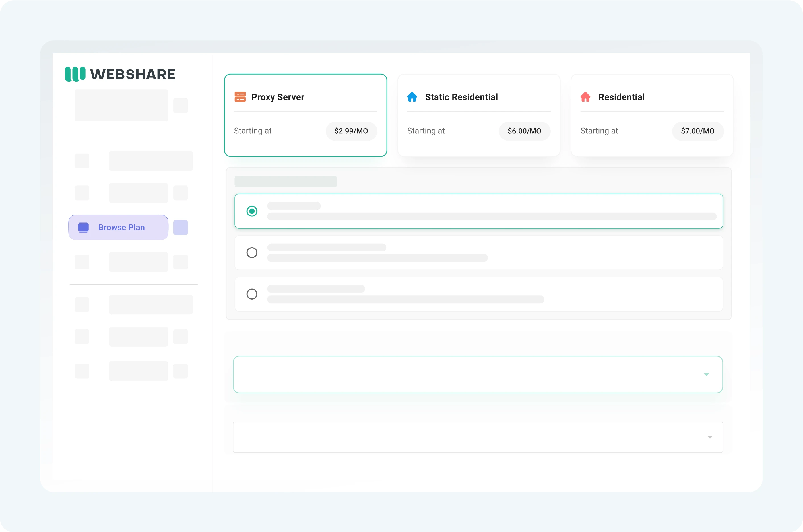
Task: Select the Proxy Server plan card
Action: 305,115
